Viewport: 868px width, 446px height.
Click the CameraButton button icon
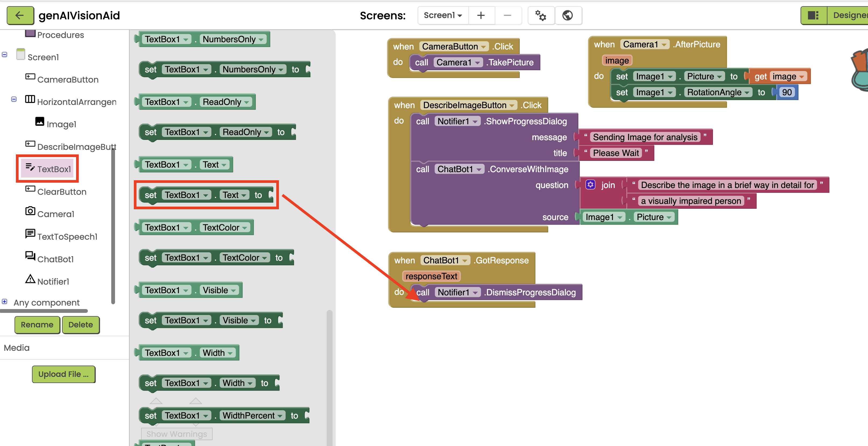tap(30, 77)
